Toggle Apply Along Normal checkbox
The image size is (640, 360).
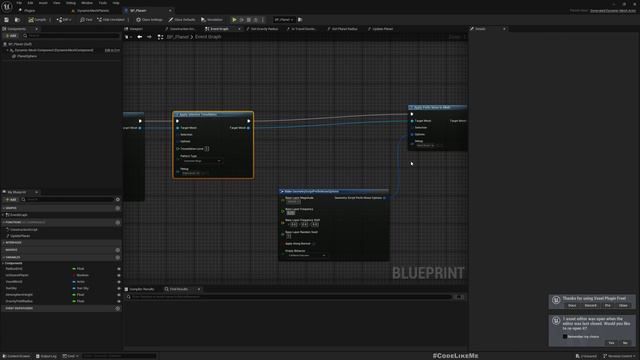tap(314, 244)
